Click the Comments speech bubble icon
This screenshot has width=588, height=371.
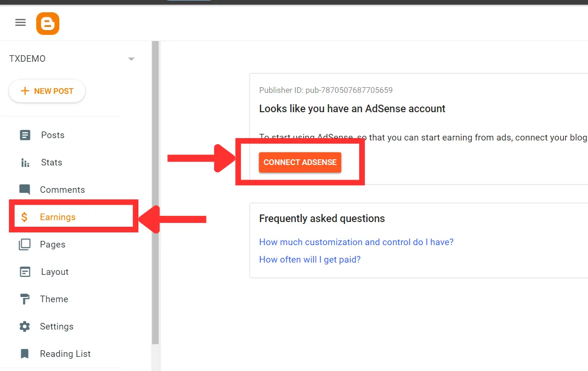(24, 190)
